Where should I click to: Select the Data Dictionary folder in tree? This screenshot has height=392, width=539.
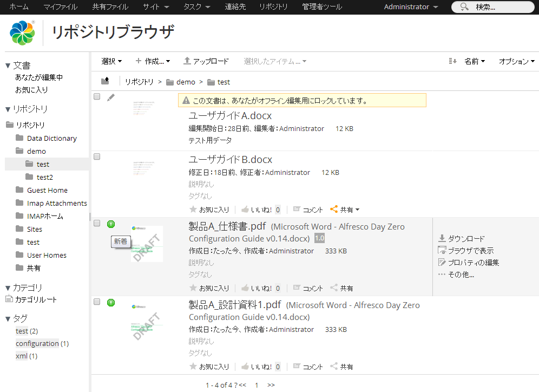point(52,138)
